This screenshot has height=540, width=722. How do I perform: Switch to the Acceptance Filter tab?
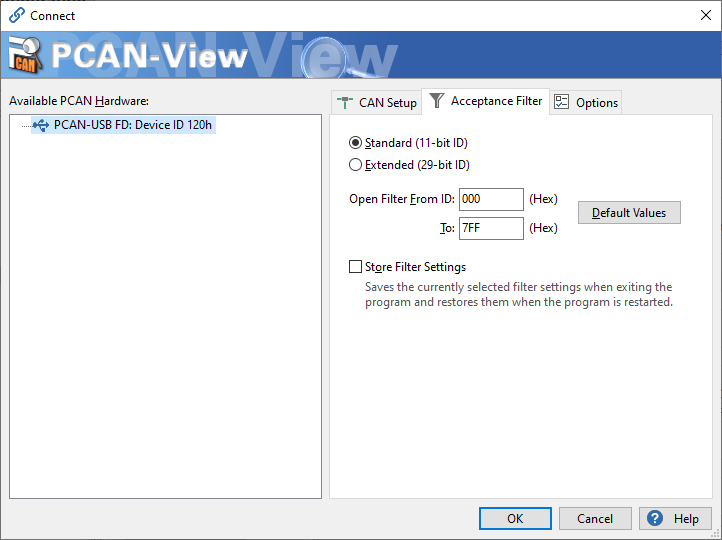tap(485, 101)
